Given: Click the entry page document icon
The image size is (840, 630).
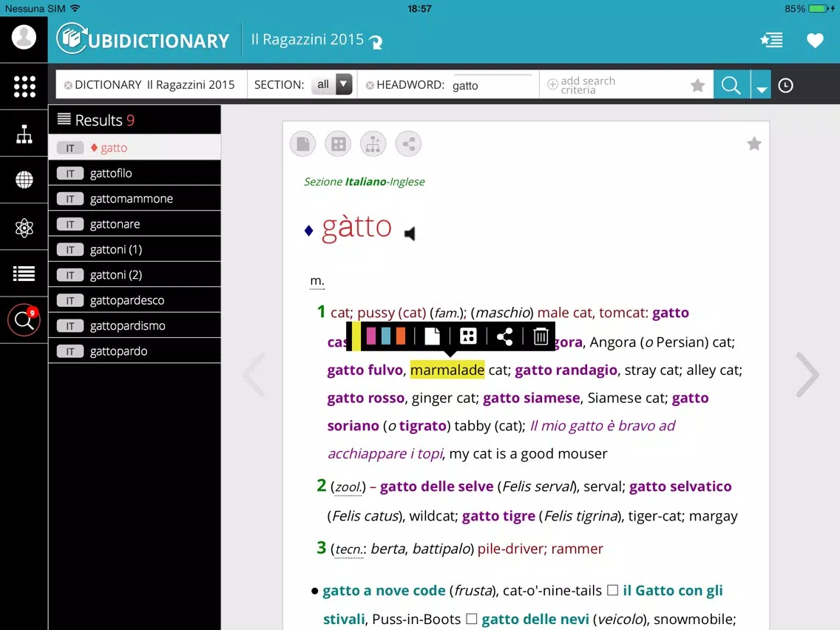Looking at the screenshot, I should [x=302, y=144].
